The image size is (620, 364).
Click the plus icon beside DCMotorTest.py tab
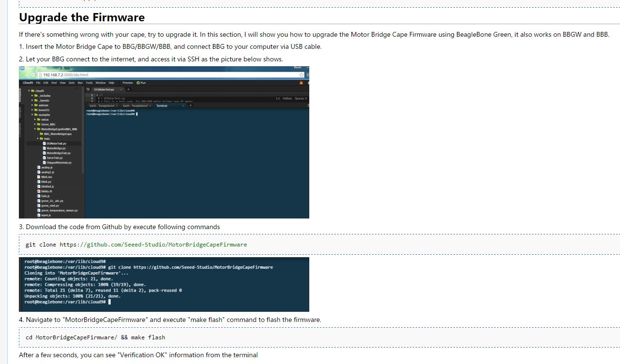pyautogui.click(x=128, y=89)
